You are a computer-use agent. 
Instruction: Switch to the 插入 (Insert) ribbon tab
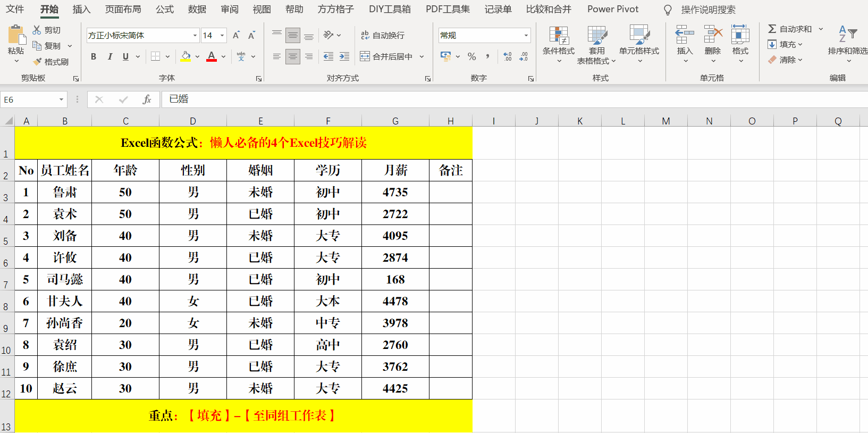point(81,9)
